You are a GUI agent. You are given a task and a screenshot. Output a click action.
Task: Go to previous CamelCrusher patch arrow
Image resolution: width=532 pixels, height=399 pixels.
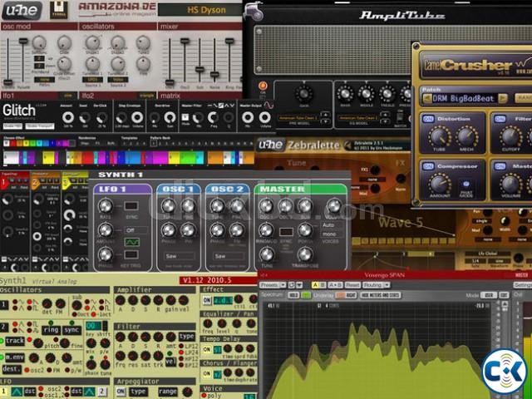coord(427,99)
